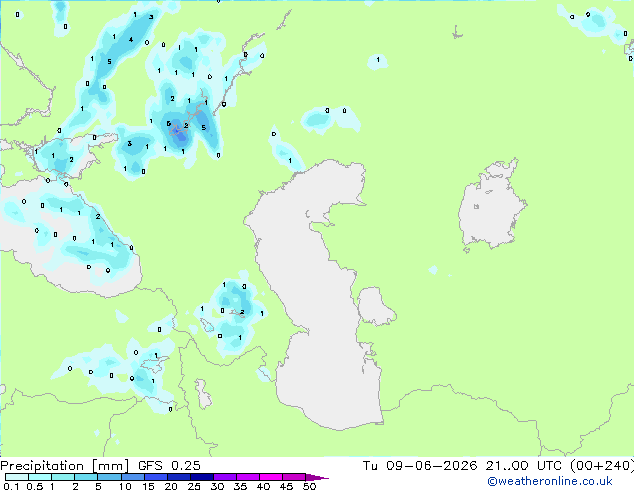Image resolution: width=634 pixels, height=490 pixels.
Task: Pick the 10–15 mm legend color swatch
Action: [133, 477]
